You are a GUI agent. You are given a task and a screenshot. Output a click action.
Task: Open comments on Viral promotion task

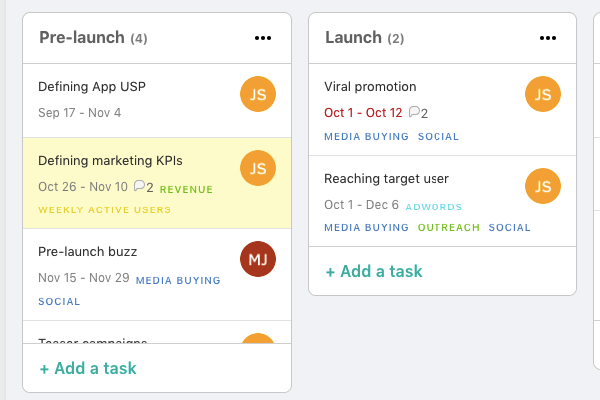pos(418,113)
